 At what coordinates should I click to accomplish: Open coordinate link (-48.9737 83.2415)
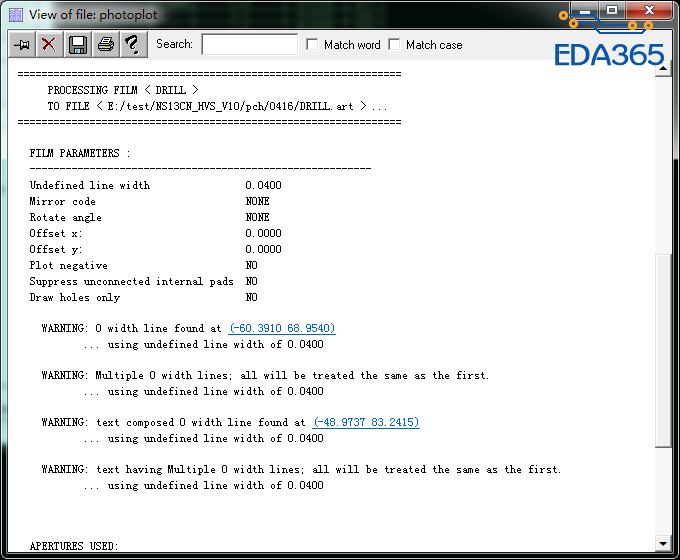coord(366,422)
